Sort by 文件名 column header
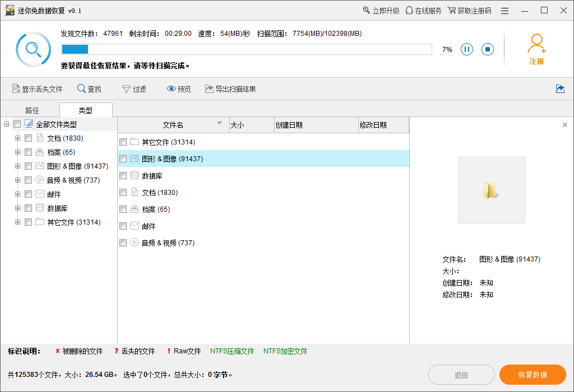The image size is (574, 392). (x=173, y=125)
